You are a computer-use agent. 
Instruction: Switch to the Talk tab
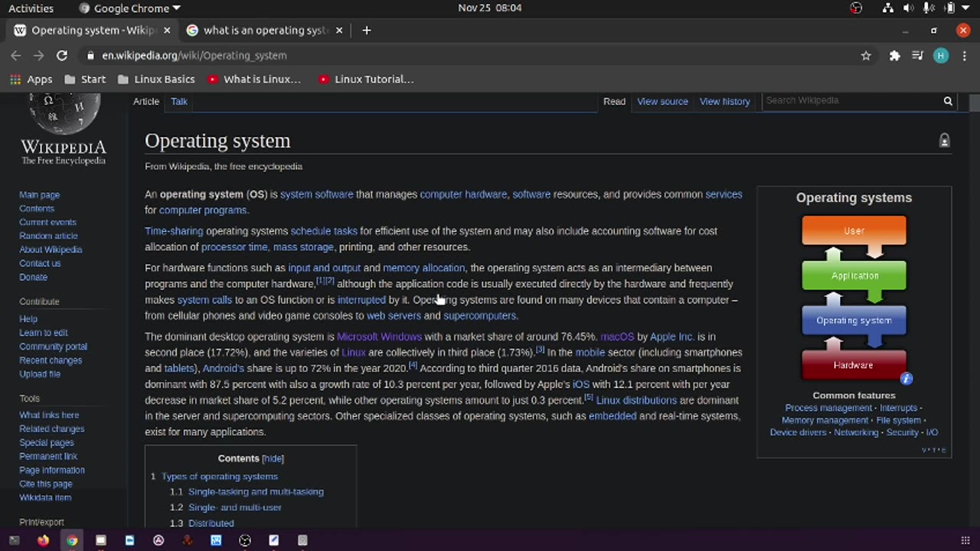pyautogui.click(x=179, y=101)
